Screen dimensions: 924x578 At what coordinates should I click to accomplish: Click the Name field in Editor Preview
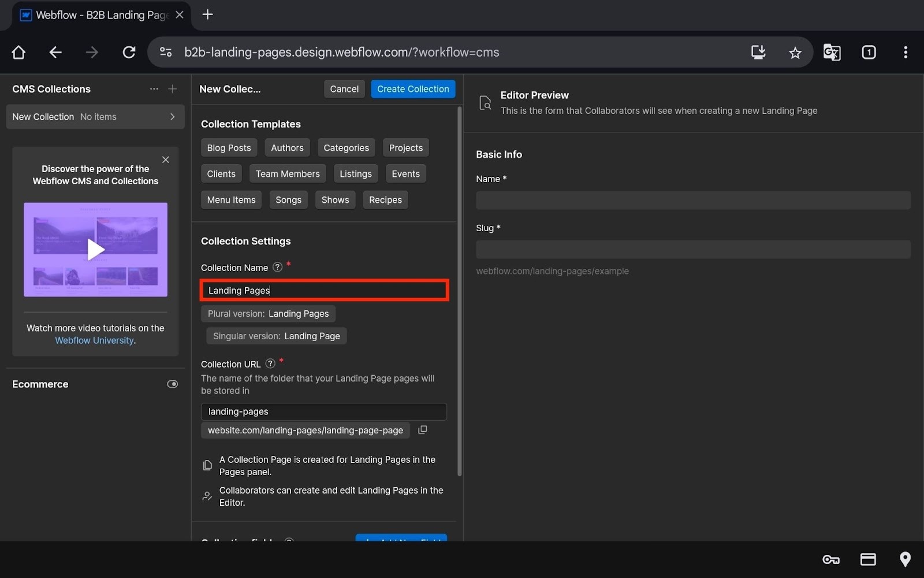[693, 201]
